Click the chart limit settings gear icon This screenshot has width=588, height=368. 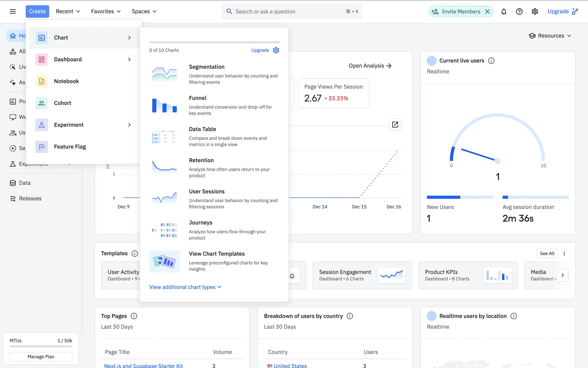click(276, 50)
